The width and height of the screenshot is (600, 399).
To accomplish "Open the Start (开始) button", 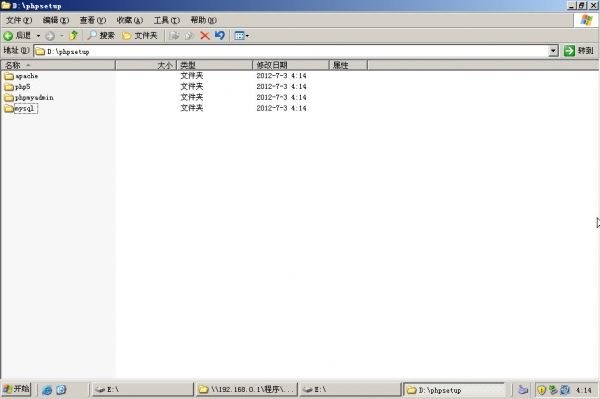I will (16, 389).
